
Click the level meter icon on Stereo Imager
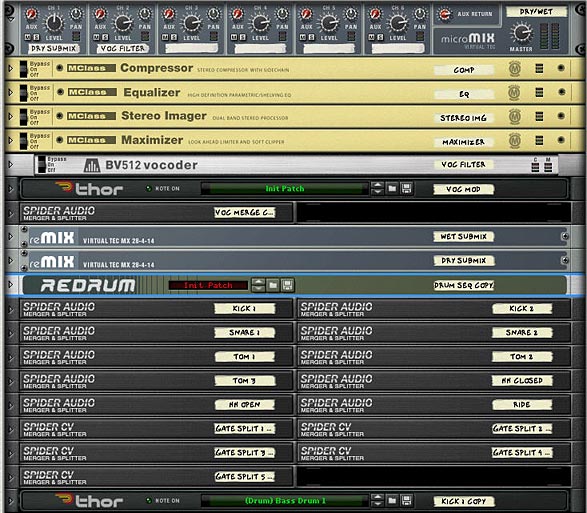coord(539,116)
